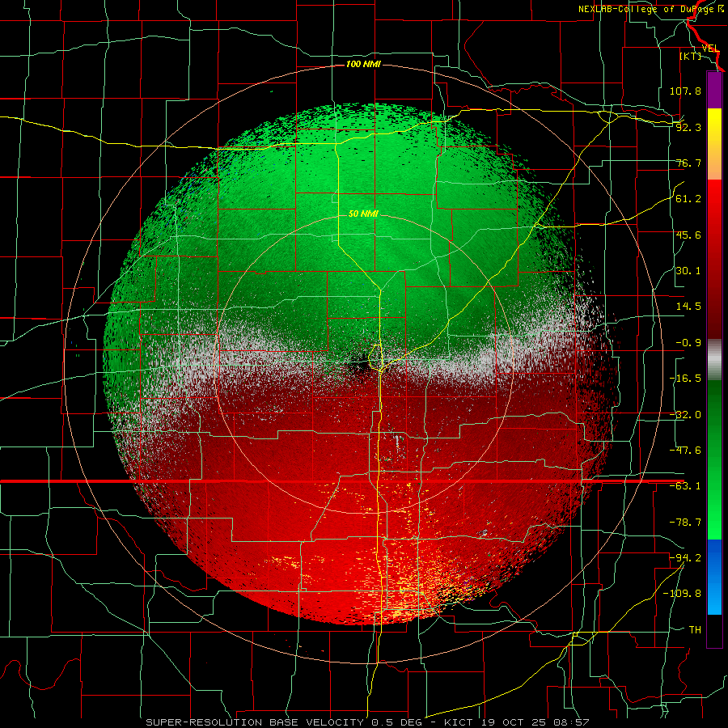Select the 92.3 velocity scale label
The image size is (728, 728).
(x=688, y=127)
